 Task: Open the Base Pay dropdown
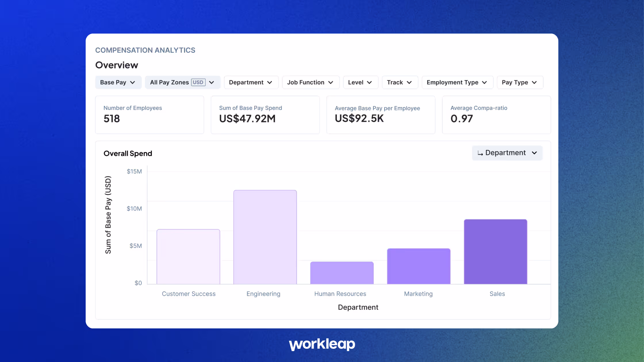click(x=118, y=82)
